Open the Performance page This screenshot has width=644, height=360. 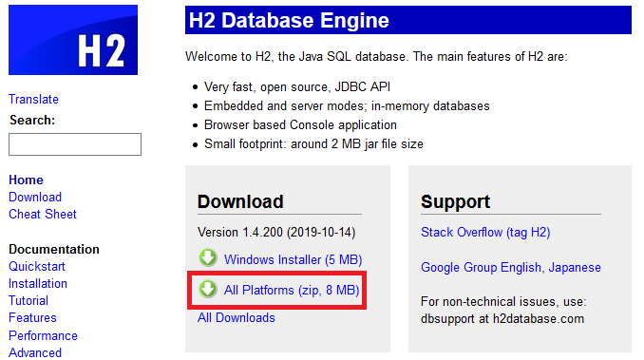tap(43, 336)
